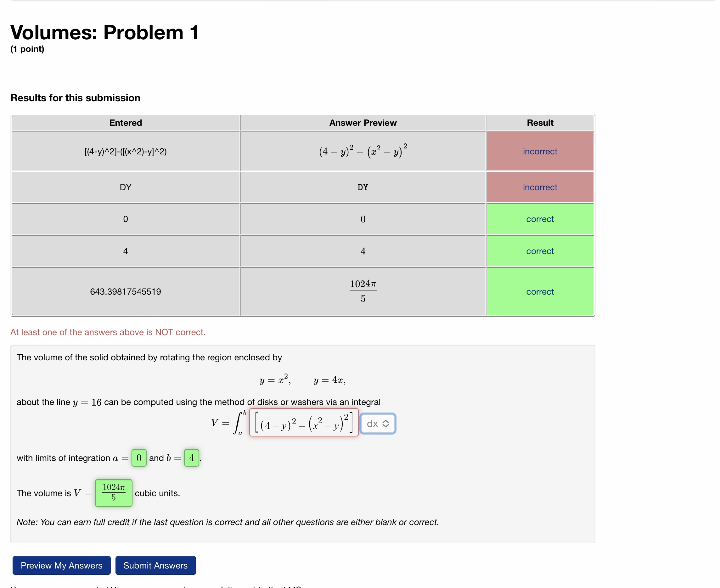Click the lower limit a input box
Image resolution: width=720 pixels, height=588 pixels.
pyautogui.click(x=139, y=458)
